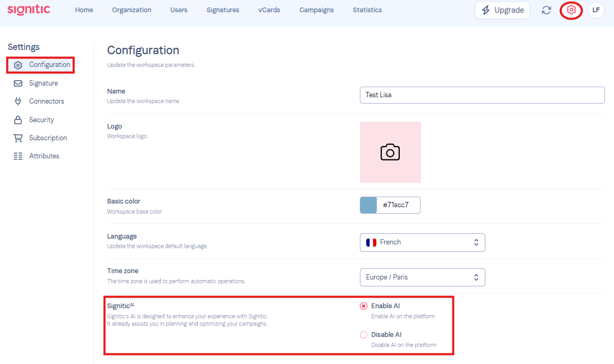Click the Signitic AI section label
Viewport: 614px width, 364px height.
[x=121, y=306]
